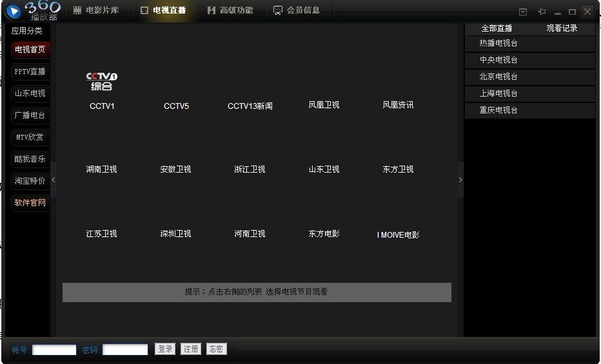
Task: Click the hint bar 提示：点击右侧的列表
Action: (257, 292)
